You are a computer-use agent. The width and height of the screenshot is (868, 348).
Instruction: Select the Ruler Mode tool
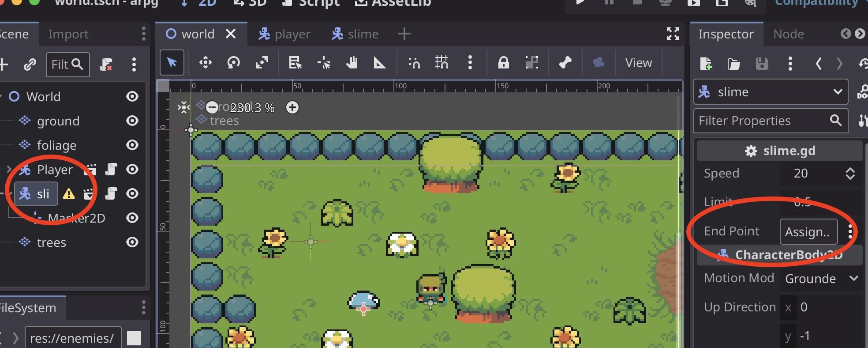[x=380, y=63]
